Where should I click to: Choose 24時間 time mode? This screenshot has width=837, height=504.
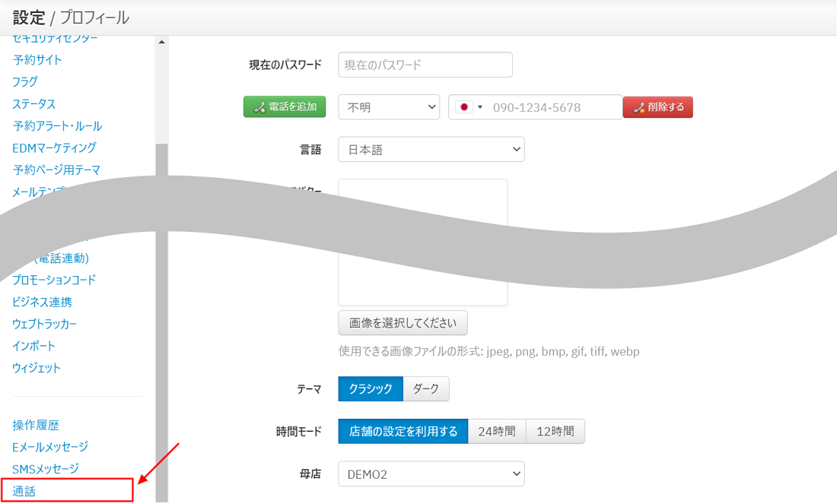pos(496,432)
